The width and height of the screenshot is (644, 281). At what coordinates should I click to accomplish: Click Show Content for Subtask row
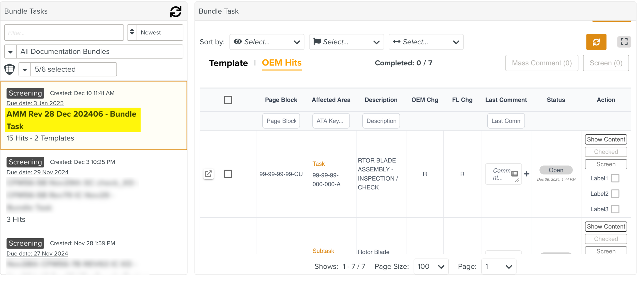click(x=606, y=226)
